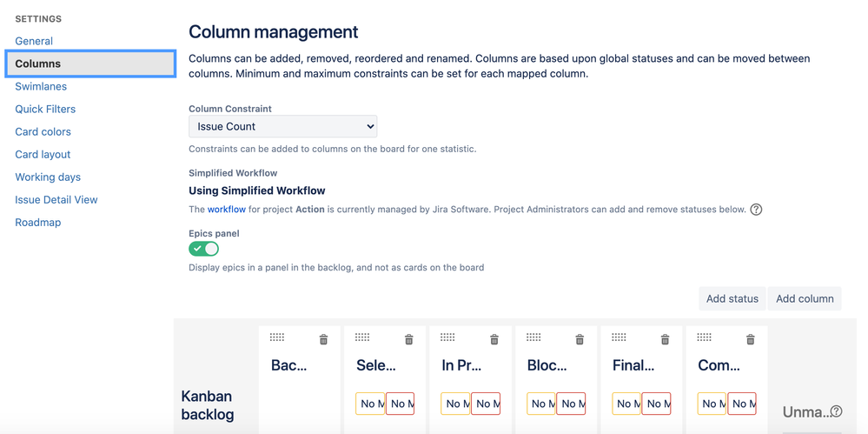
Task: Click trash icon on Selected column
Action: 408,339
